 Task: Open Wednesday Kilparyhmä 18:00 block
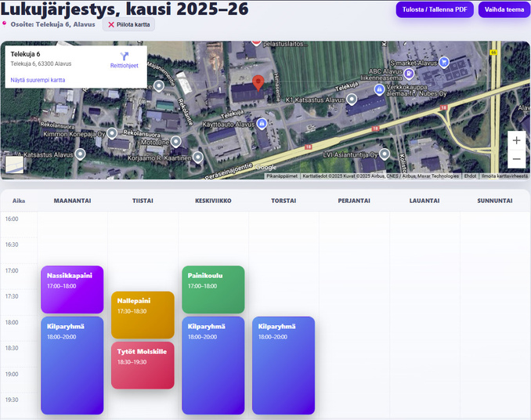[x=213, y=365]
